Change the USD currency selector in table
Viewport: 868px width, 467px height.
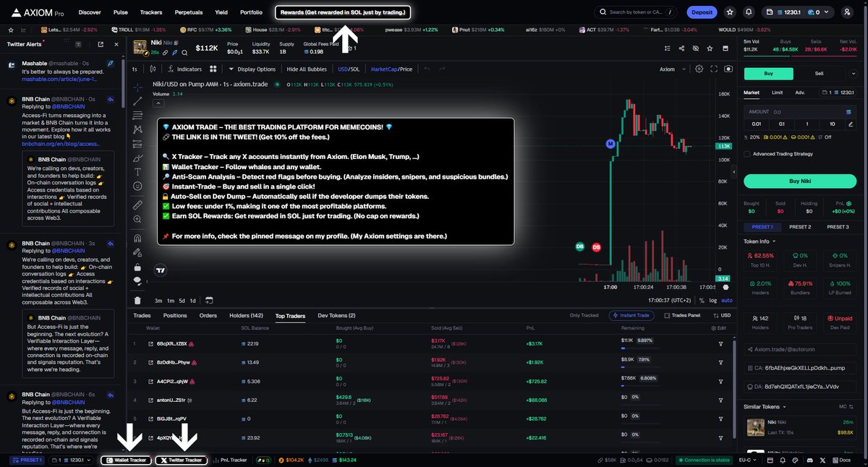click(720, 315)
